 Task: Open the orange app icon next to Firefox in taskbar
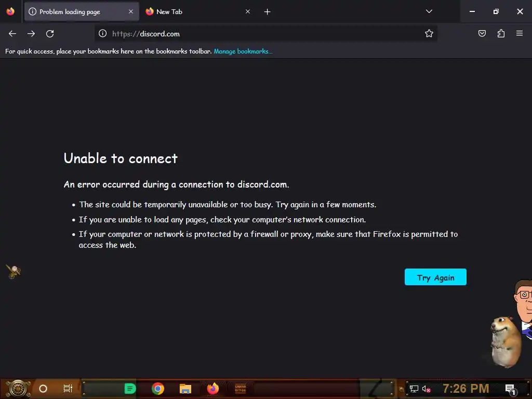pyautogui.click(x=240, y=389)
